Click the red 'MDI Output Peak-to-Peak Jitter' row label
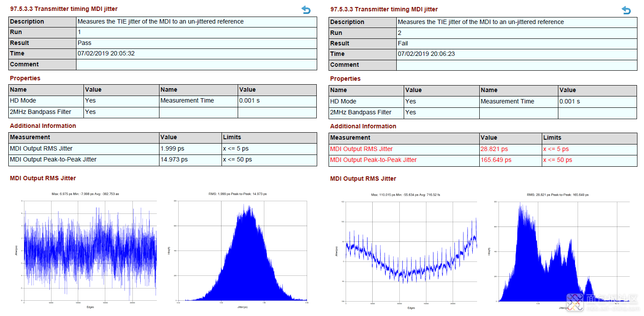 (x=373, y=160)
